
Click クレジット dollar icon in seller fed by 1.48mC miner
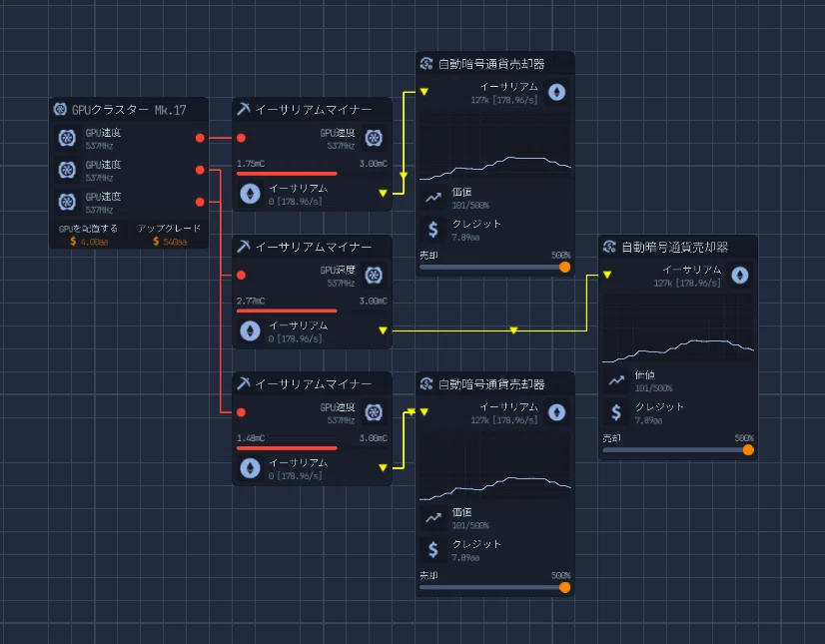(433, 550)
